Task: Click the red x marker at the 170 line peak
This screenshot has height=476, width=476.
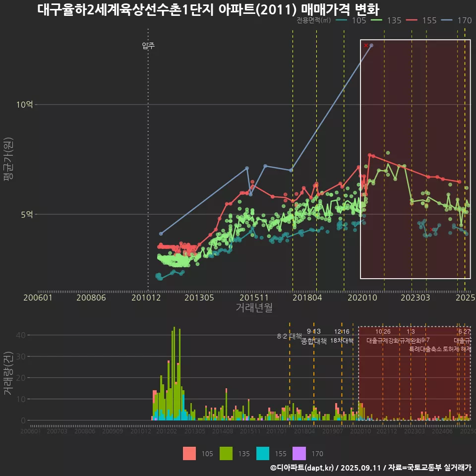Action: click(x=366, y=46)
